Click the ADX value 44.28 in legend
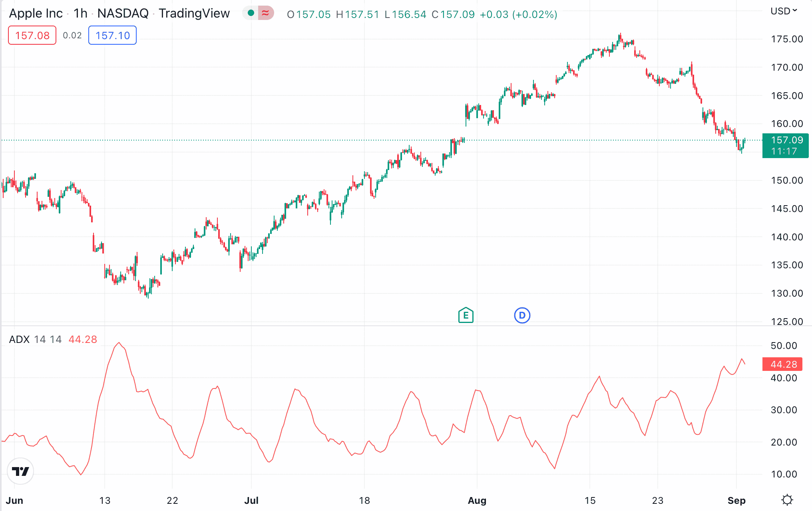 [83, 339]
